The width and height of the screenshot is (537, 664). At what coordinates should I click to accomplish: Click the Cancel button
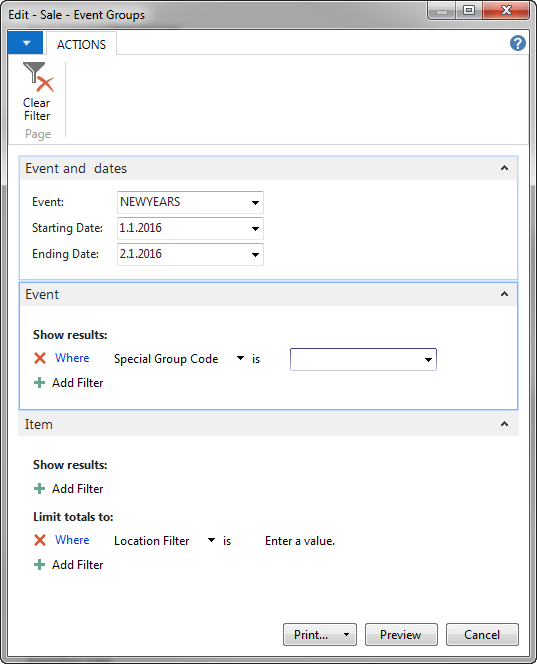482,634
